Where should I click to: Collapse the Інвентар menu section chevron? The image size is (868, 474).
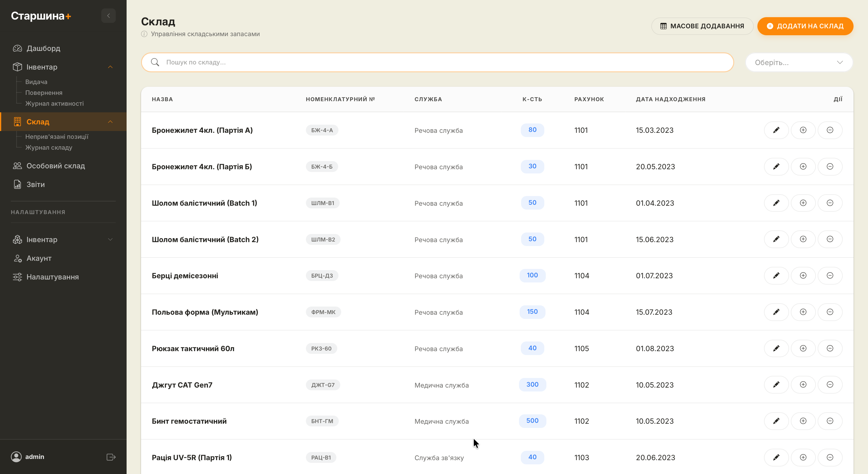coord(110,67)
